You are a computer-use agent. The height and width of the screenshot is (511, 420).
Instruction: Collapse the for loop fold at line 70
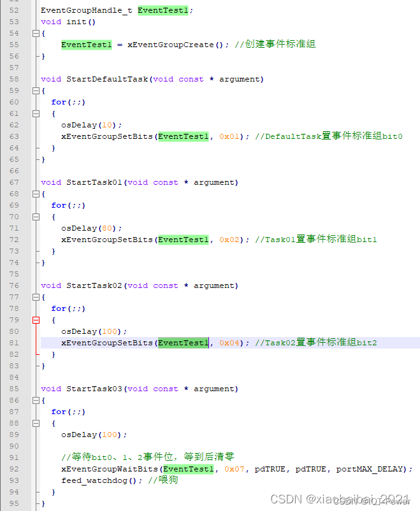click(36, 217)
